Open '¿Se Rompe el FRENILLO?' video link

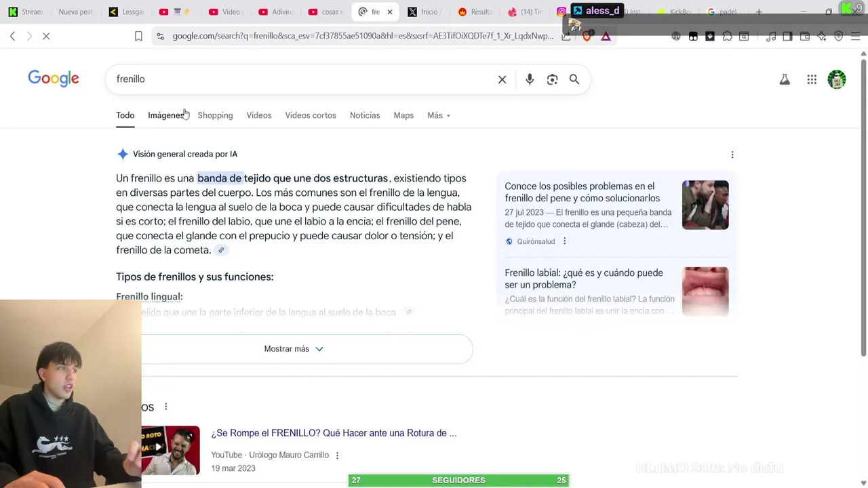[334, 433]
